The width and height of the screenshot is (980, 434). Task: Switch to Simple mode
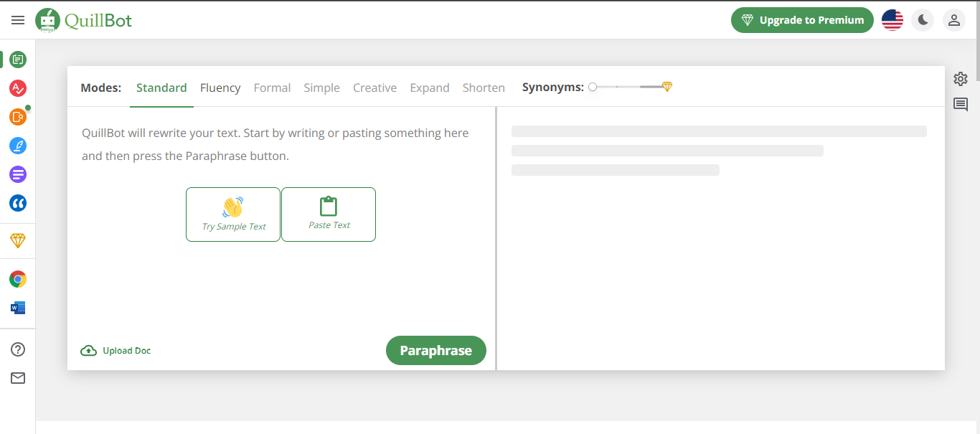coord(321,88)
